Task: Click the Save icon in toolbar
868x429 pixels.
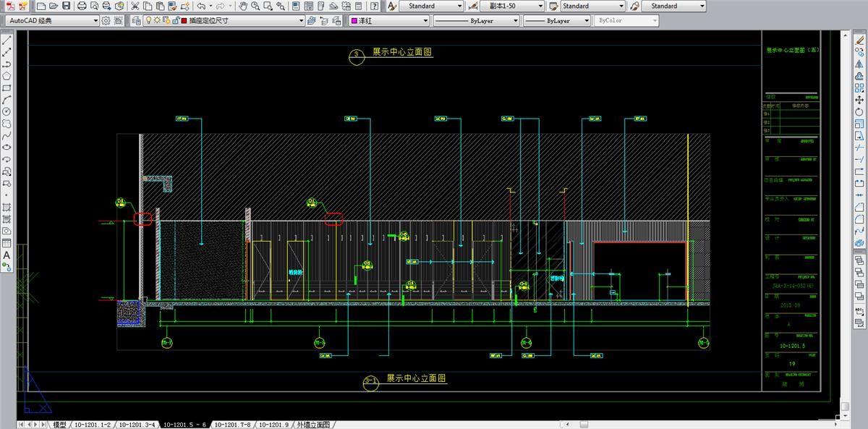Action: point(67,6)
